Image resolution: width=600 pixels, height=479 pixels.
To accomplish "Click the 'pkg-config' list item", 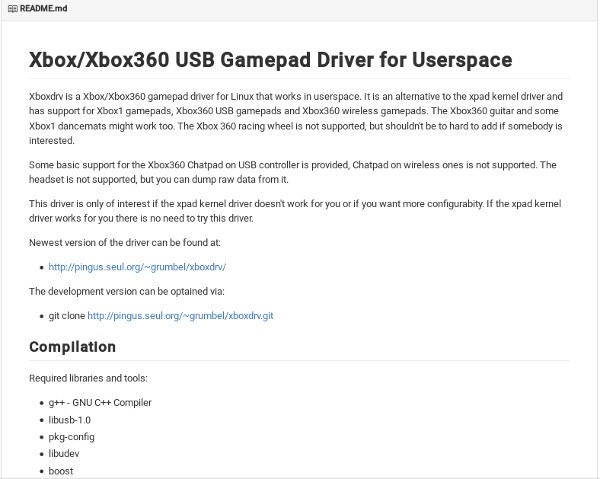I will 72,437.
